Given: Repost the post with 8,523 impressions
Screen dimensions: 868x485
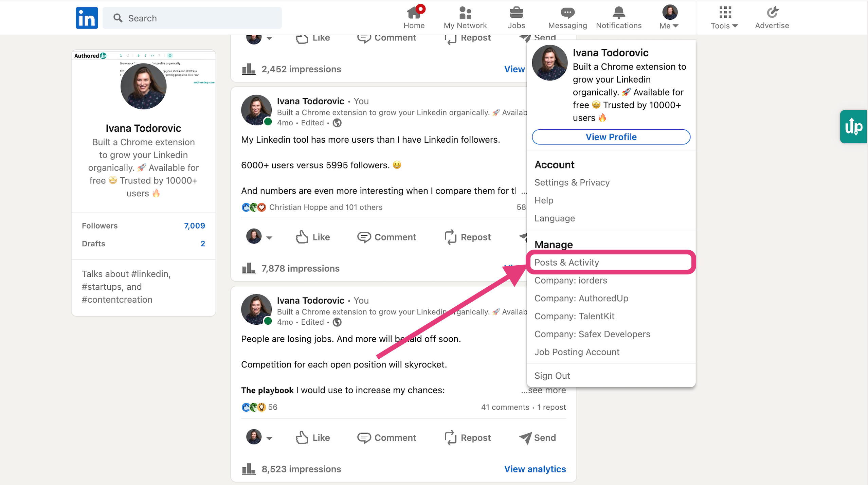Looking at the screenshot, I should point(468,437).
